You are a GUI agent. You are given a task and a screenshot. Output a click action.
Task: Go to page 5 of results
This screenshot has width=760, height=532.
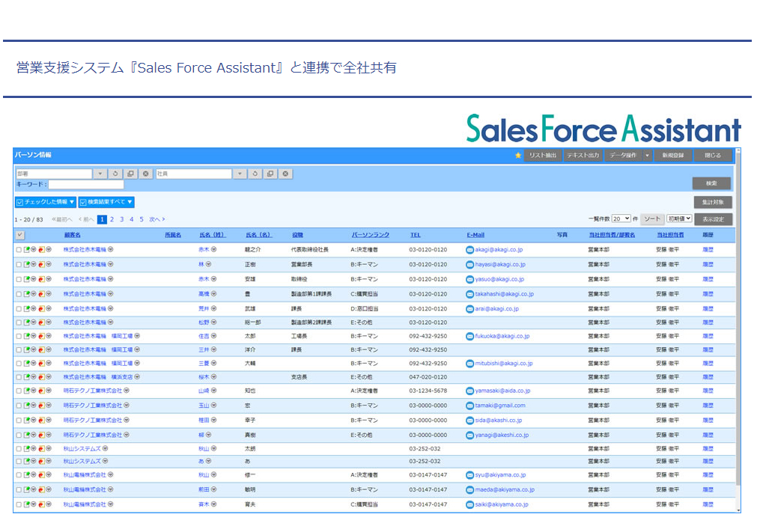pos(142,219)
